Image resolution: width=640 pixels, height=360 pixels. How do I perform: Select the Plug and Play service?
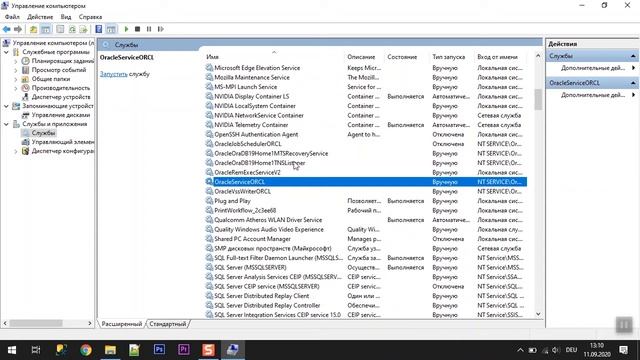366,201
